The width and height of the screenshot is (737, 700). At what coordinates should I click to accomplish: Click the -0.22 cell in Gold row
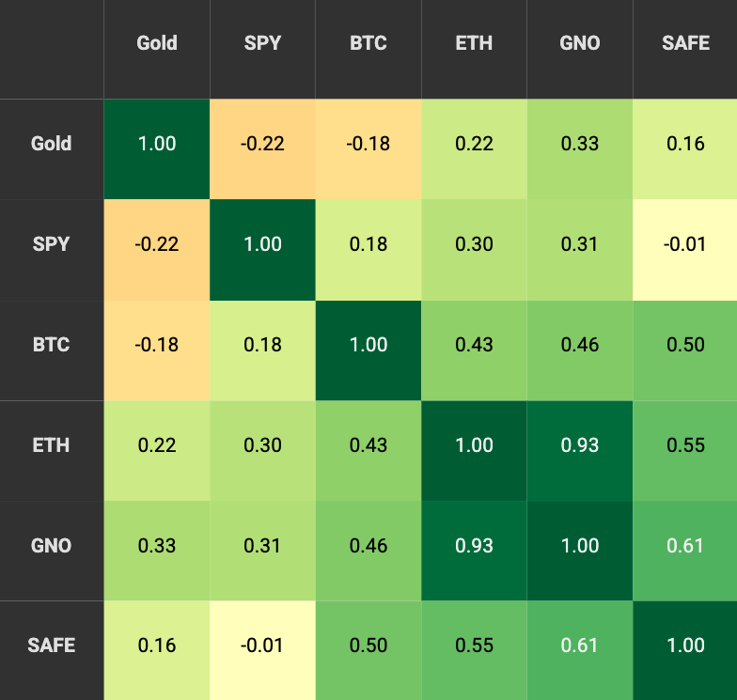pos(262,144)
